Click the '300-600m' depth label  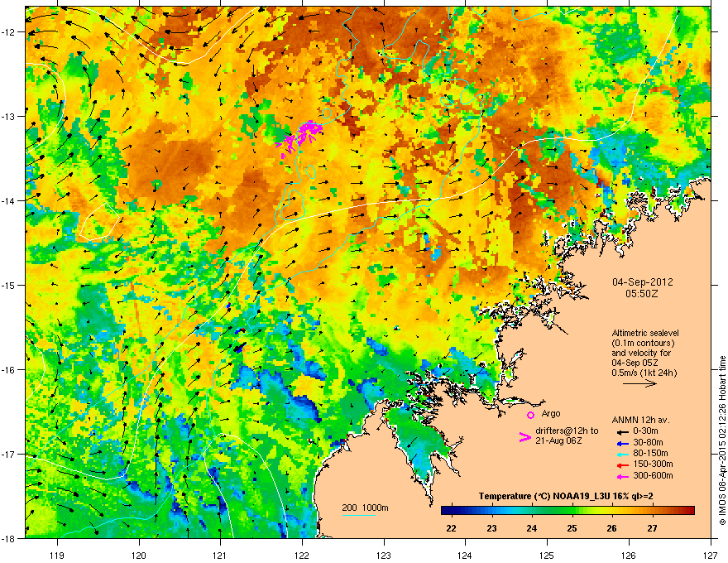click(653, 475)
